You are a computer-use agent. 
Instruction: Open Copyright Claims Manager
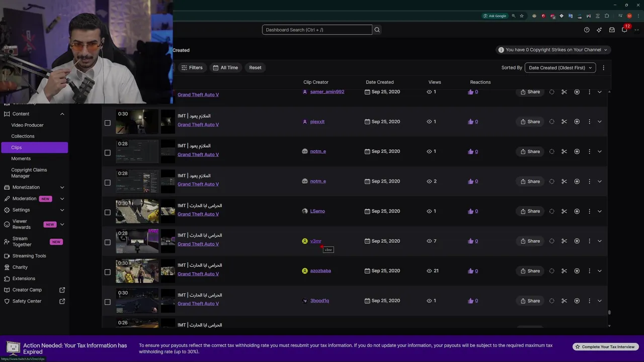(29, 173)
